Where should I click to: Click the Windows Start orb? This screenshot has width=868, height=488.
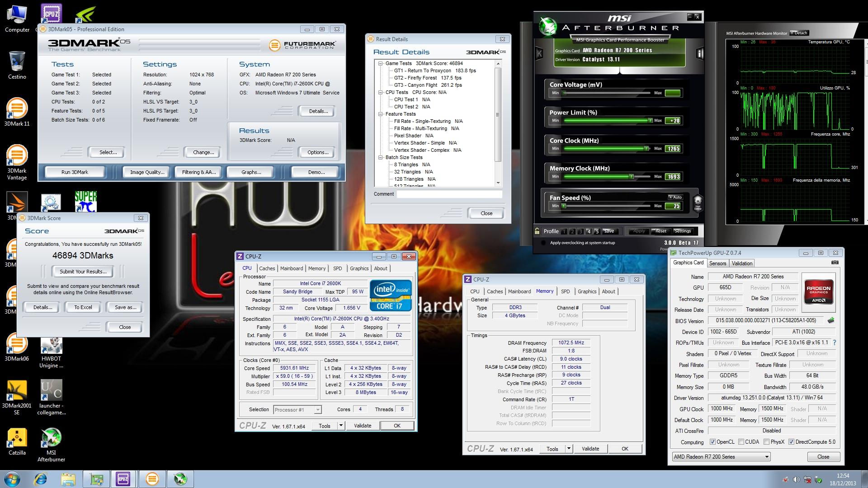(x=12, y=479)
